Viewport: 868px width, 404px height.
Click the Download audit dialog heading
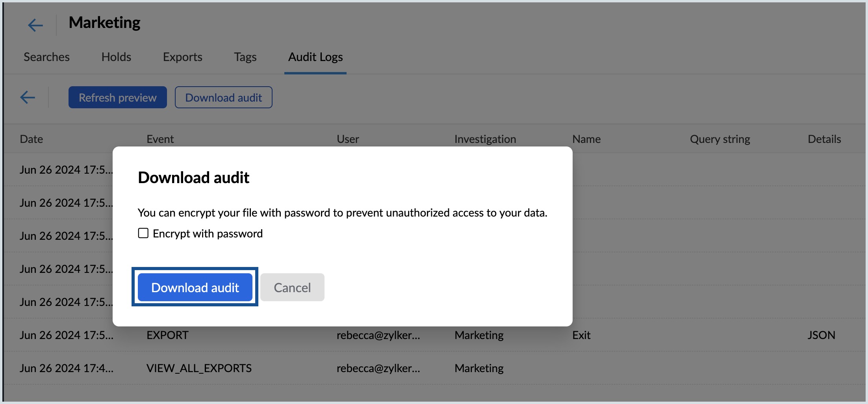pos(194,178)
